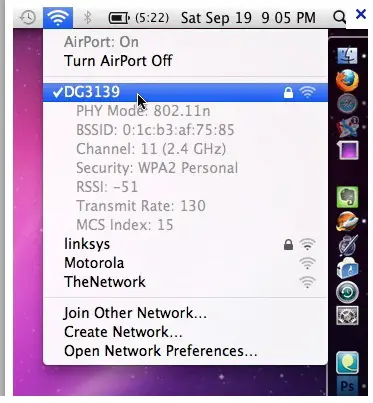Image resolution: width=373 pixels, height=403 pixels.
Task: Launch Photoshop from the Dock
Action: [x=347, y=386]
